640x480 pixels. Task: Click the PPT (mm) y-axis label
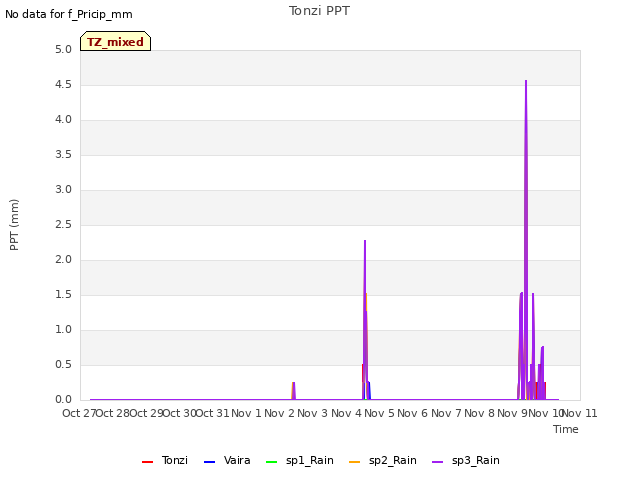tap(14, 225)
